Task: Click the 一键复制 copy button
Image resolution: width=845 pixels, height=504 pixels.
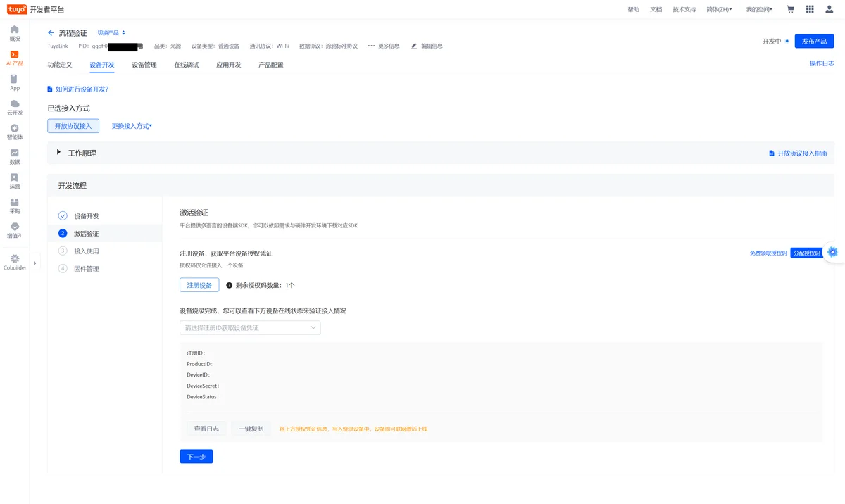Action: click(x=251, y=429)
